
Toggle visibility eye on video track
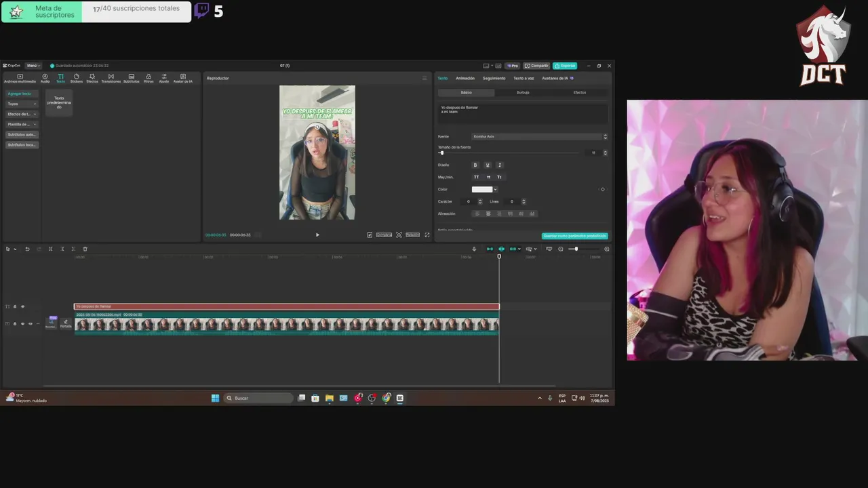(22, 324)
